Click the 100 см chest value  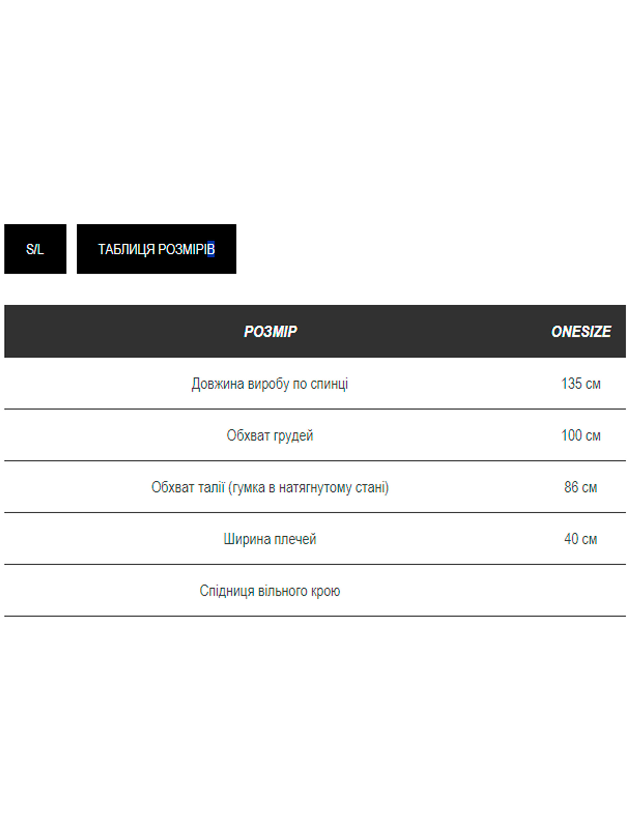pos(580,435)
